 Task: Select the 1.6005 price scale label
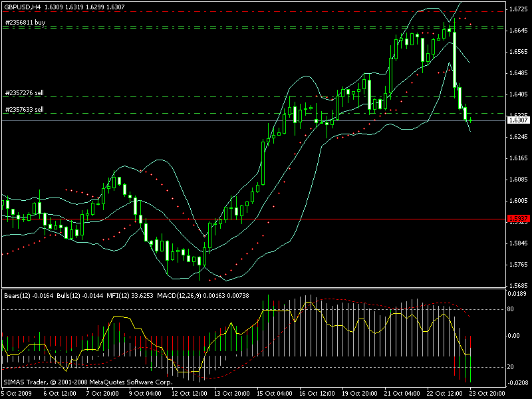(x=517, y=201)
